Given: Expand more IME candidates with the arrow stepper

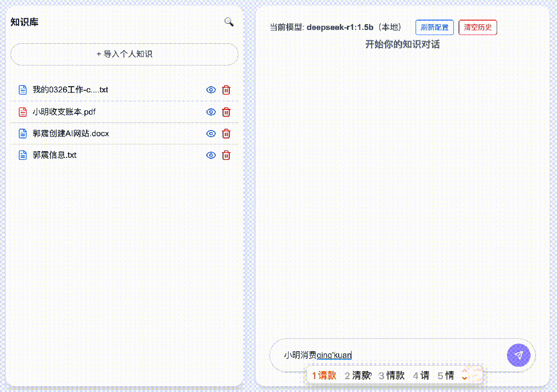Looking at the screenshot, I should (464, 375).
